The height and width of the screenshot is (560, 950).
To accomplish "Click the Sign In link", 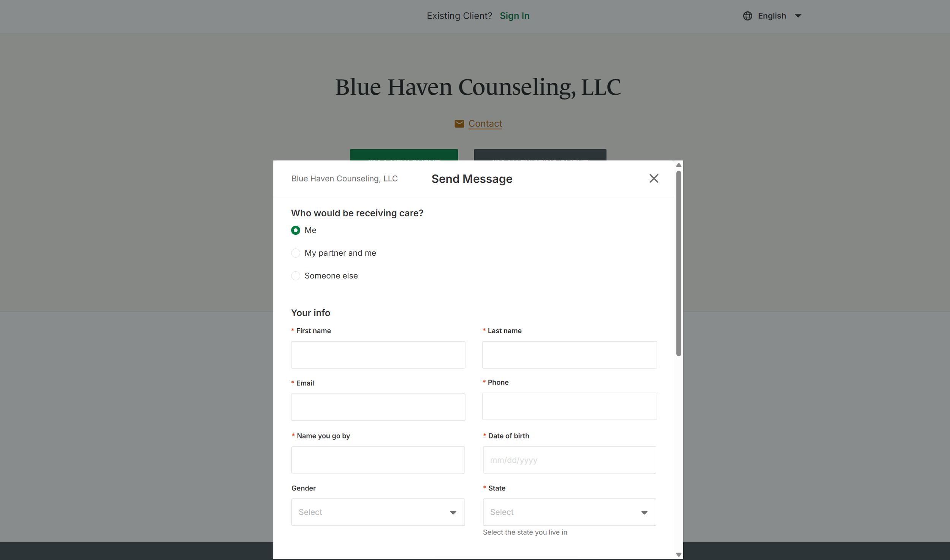I will click(x=515, y=16).
